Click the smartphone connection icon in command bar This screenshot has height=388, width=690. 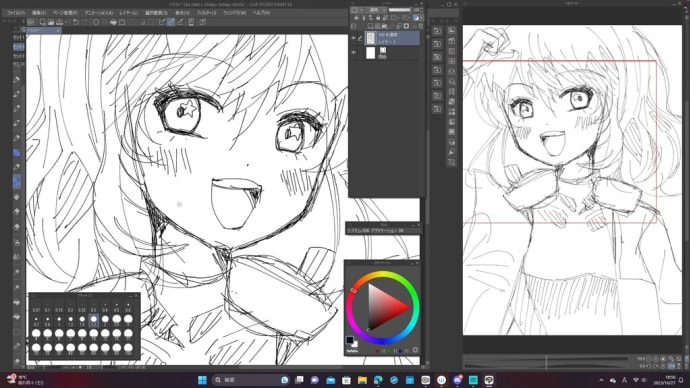pyautogui.click(x=191, y=22)
